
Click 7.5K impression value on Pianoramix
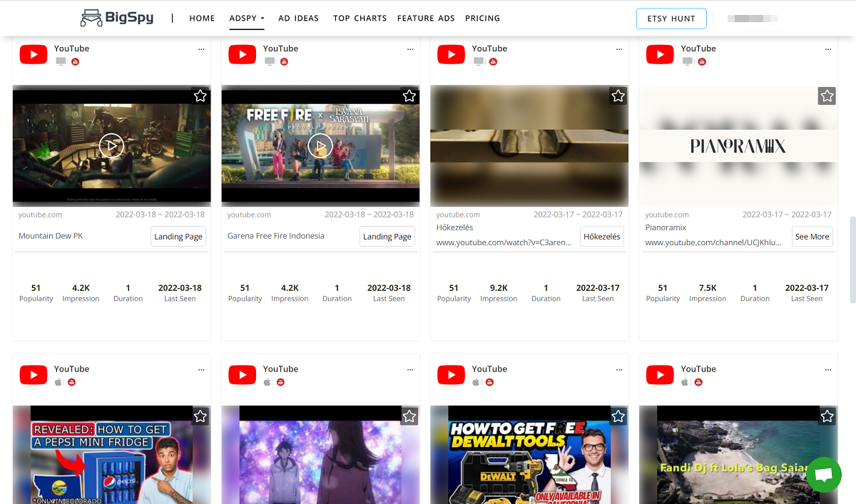[708, 288]
